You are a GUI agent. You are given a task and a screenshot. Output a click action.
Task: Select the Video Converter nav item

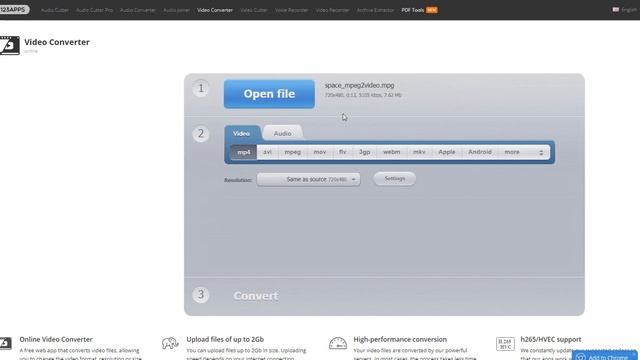[x=215, y=10]
